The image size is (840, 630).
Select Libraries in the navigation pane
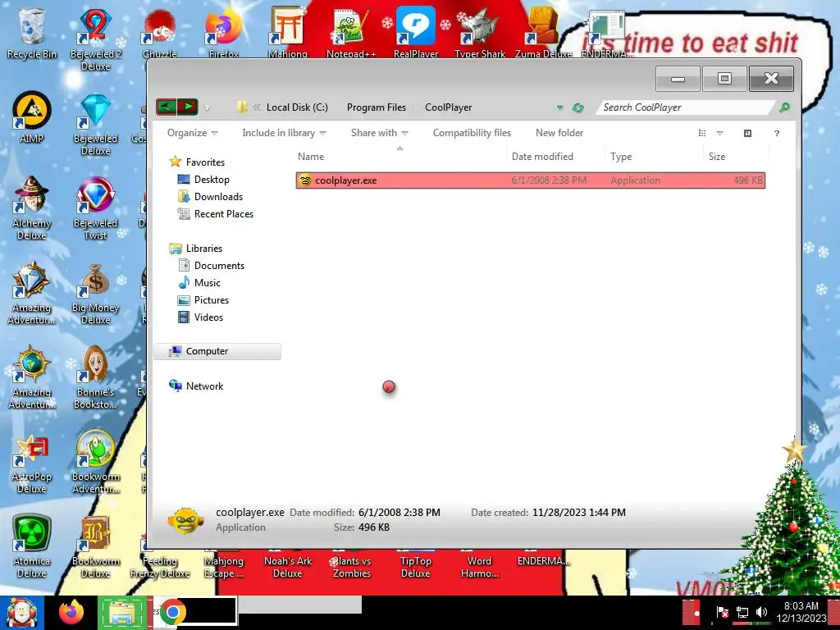196,248
